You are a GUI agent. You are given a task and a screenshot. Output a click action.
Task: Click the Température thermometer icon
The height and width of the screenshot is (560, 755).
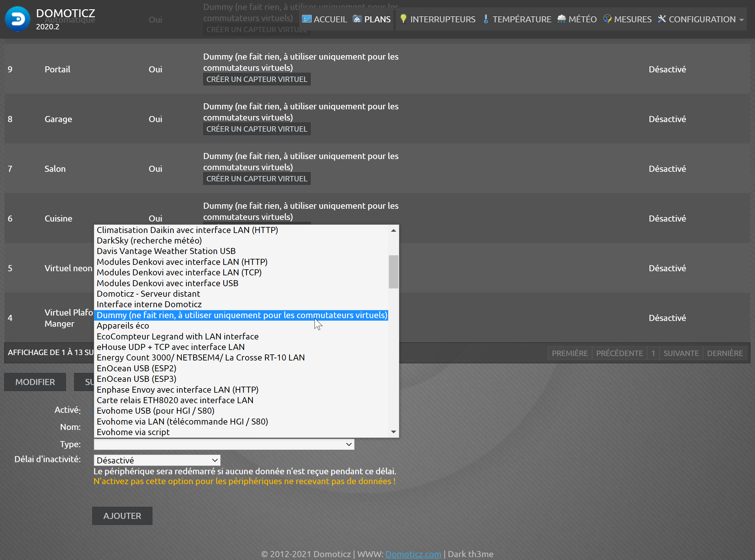486,19
